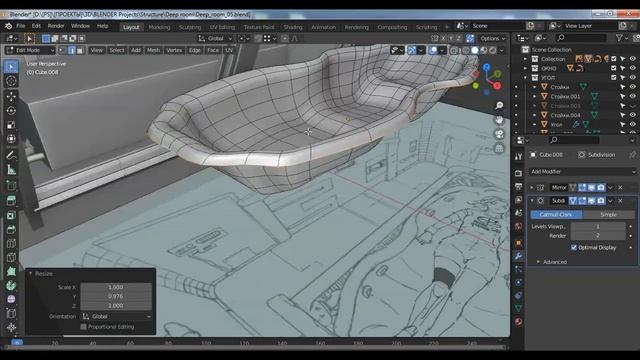The image size is (640, 360).
Task: Toggle Optimal Display checkbox
Action: pos(573,247)
